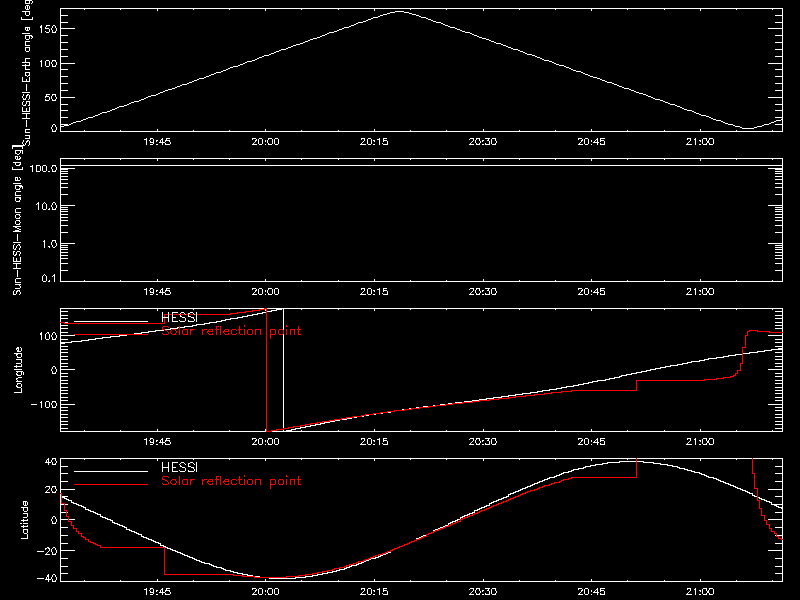Click the Longitude axis title

point(18,370)
